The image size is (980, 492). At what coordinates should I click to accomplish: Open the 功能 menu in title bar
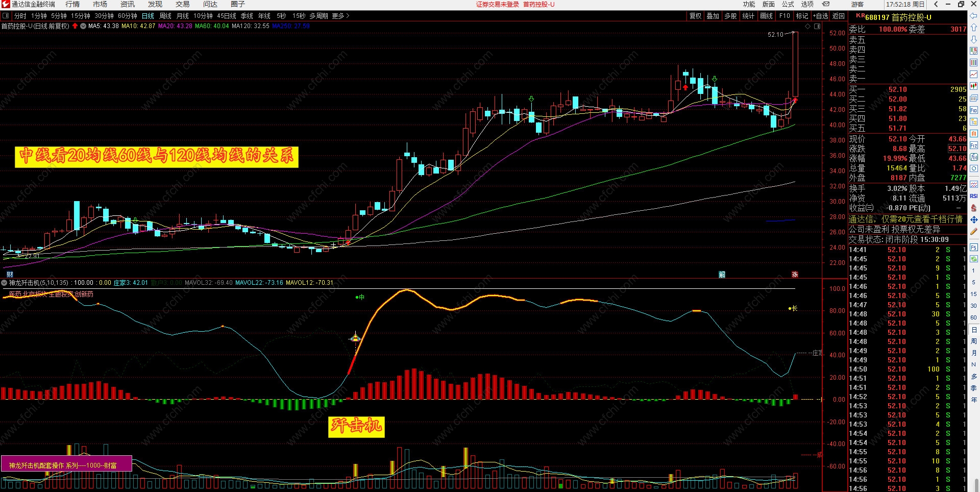click(749, 4)
